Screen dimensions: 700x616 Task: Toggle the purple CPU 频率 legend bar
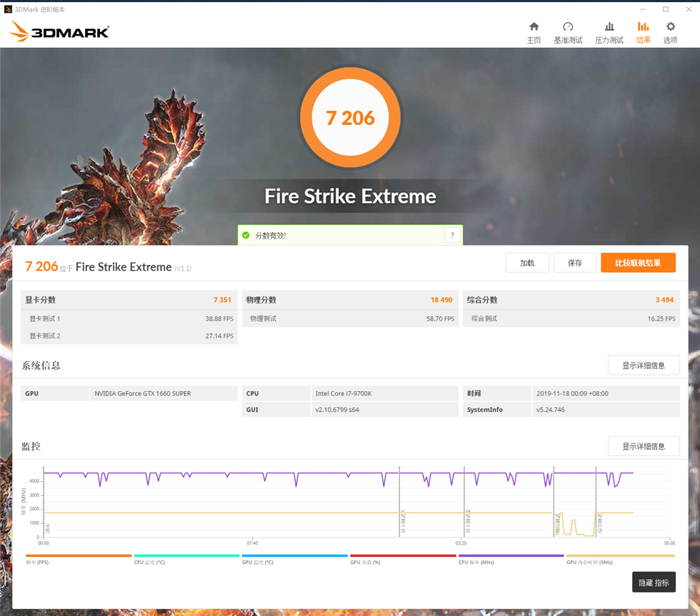click(511, 556)
